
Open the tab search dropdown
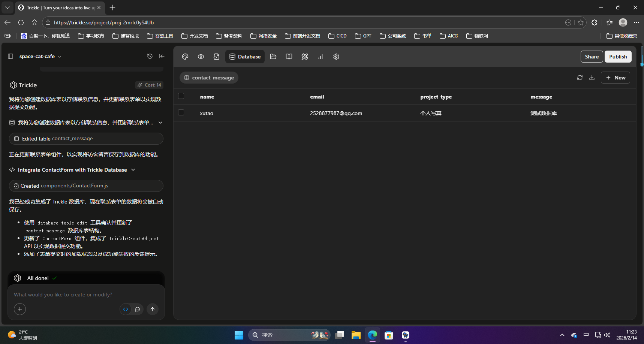coord(7,7)
